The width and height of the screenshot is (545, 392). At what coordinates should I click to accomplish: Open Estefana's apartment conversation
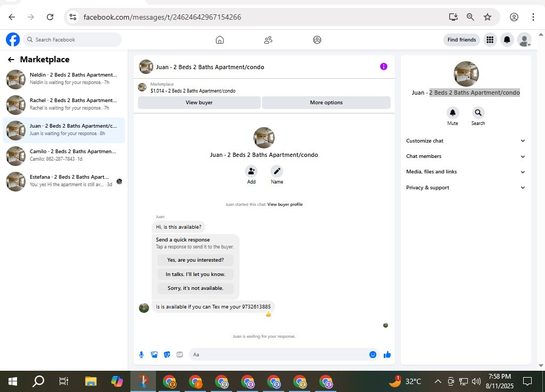pos(64,181)
